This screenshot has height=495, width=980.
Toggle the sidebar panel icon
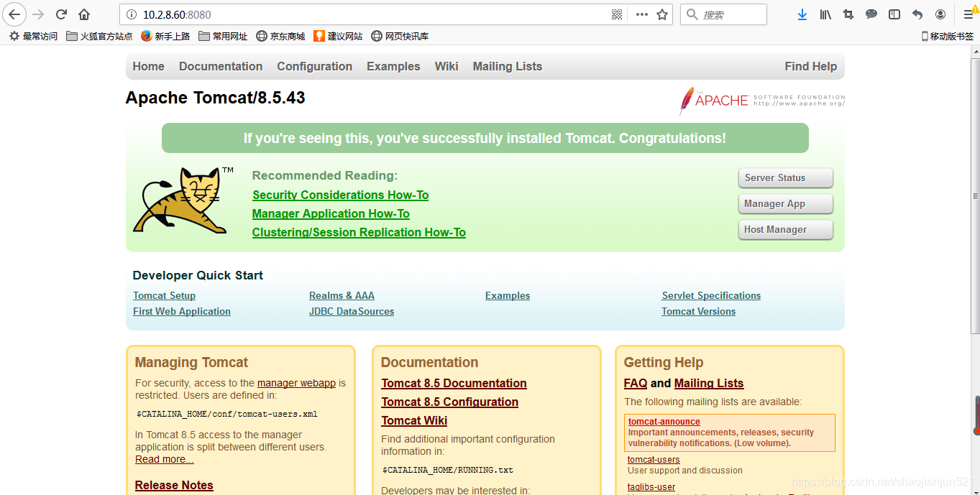click(x=894, y=14)
